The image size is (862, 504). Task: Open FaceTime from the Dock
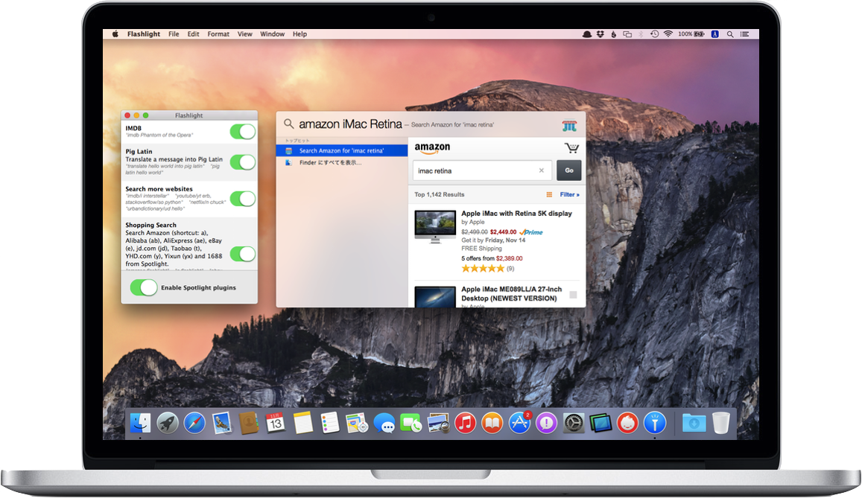pos(411,423)
